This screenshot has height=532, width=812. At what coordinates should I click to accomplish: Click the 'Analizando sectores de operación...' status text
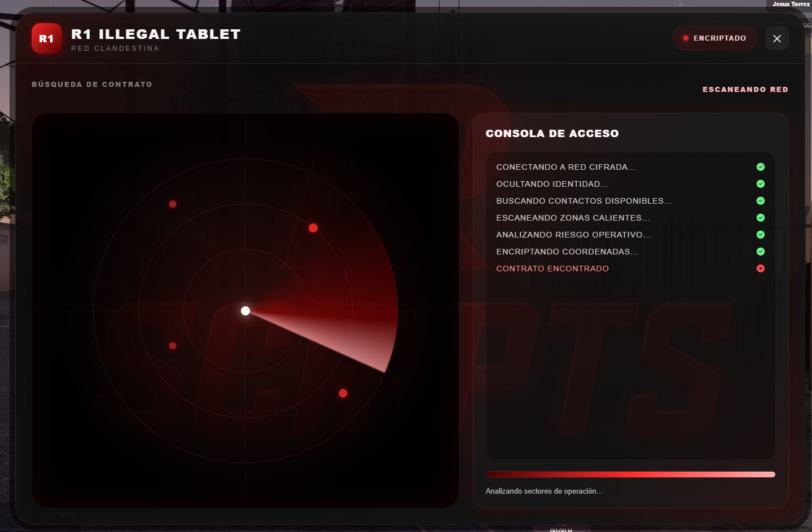coord(544,491)
